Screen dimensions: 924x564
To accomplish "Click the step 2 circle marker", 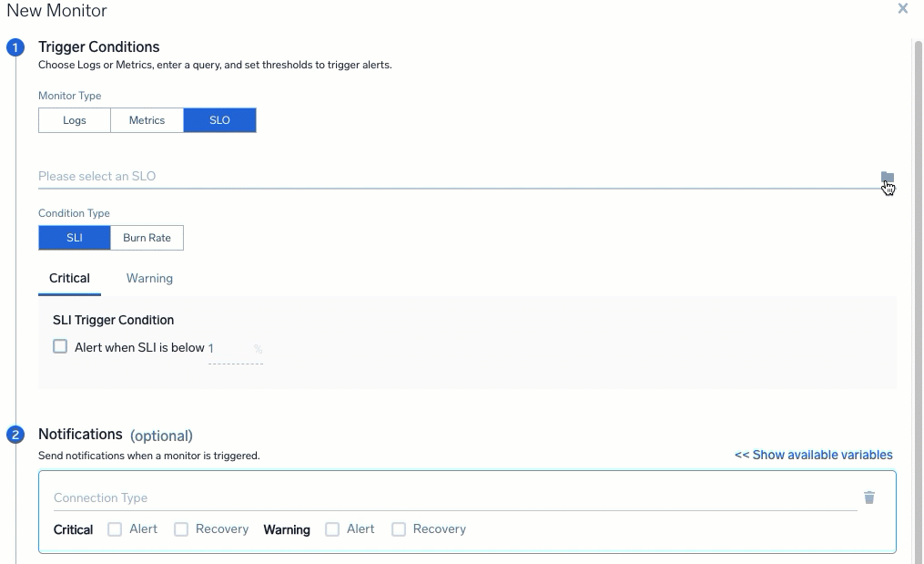I will click(x=15, y=435).
